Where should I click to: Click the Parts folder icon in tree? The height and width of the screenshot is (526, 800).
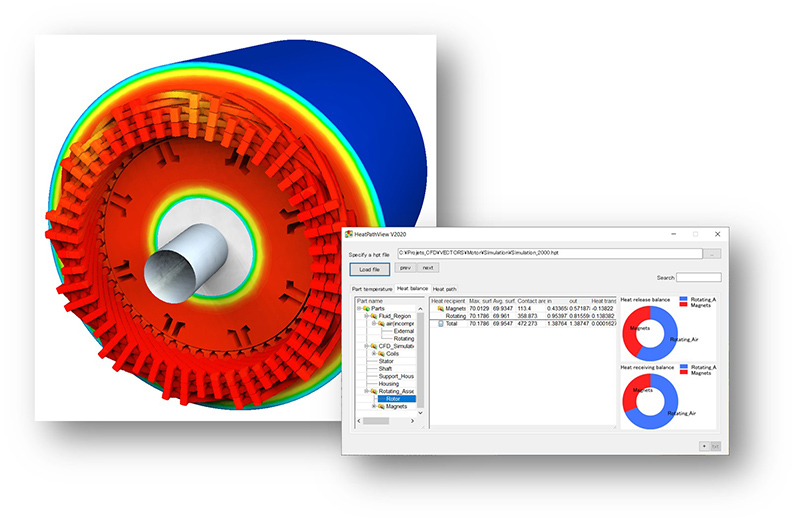coord(365,309)
